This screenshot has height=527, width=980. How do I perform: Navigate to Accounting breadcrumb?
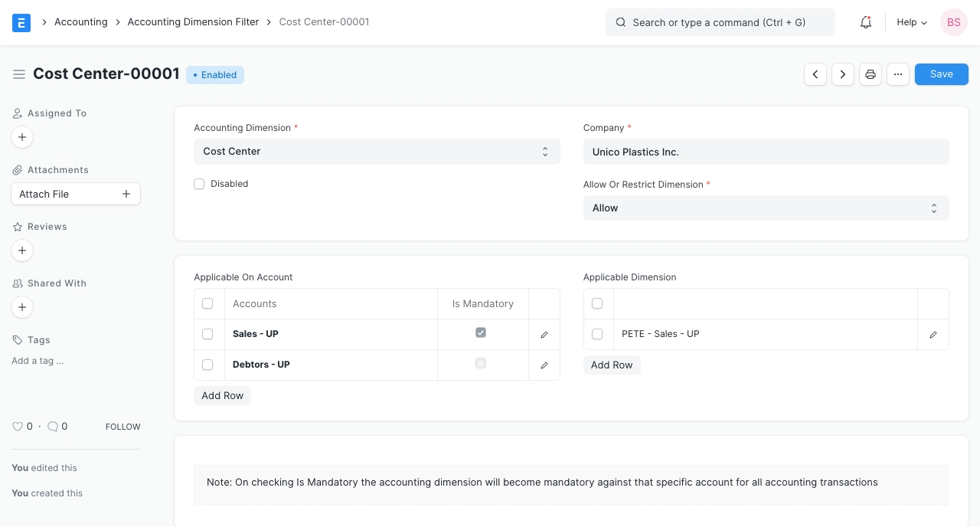tap(80, 22)
